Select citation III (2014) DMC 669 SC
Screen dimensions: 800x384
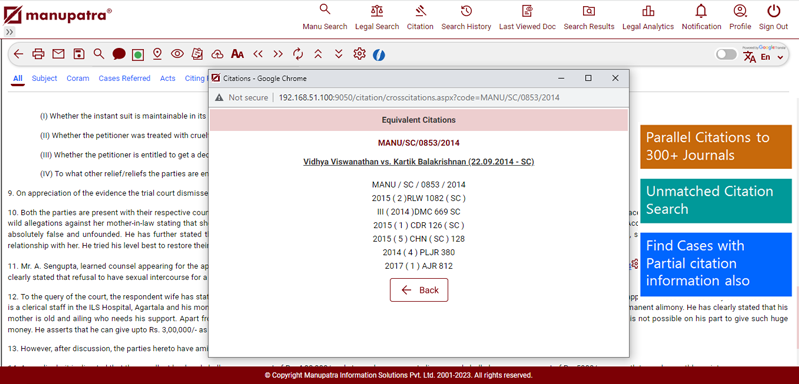[x=418, y=212]
